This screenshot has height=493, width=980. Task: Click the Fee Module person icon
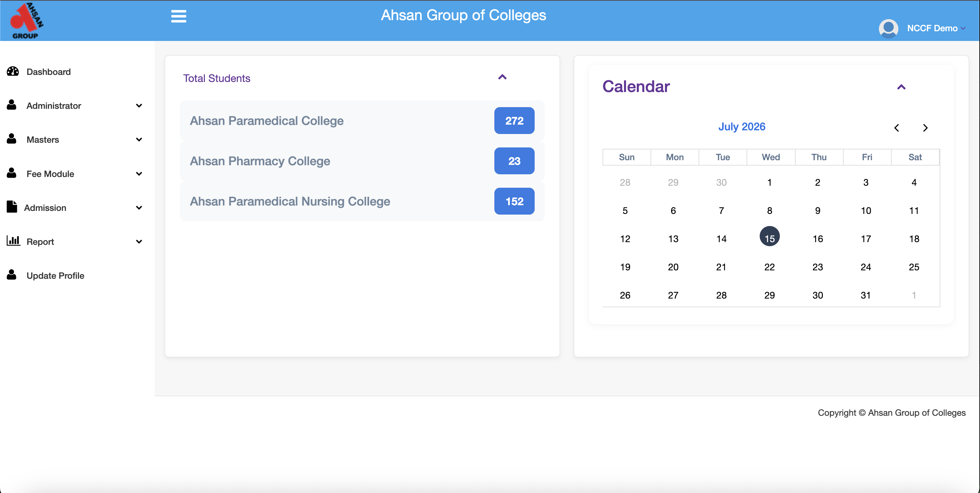12,173
